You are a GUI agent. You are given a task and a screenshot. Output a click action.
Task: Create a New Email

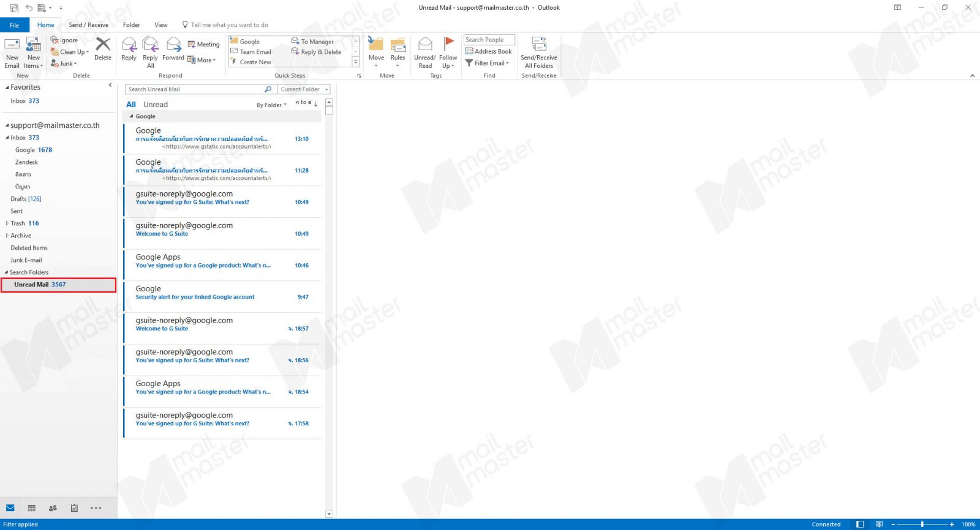point(12,53)
